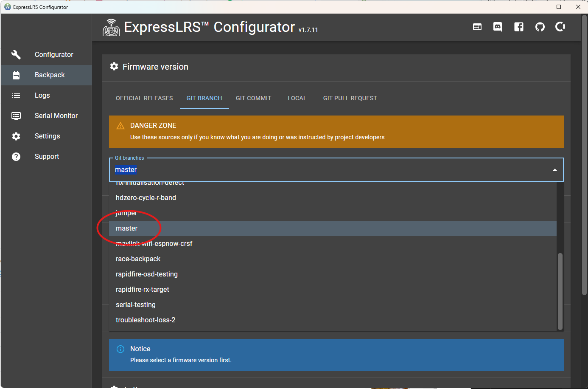588x389 pixels.
Task: Select hdzero-cycle-r-band from the branch list
Action: (146, 197)
